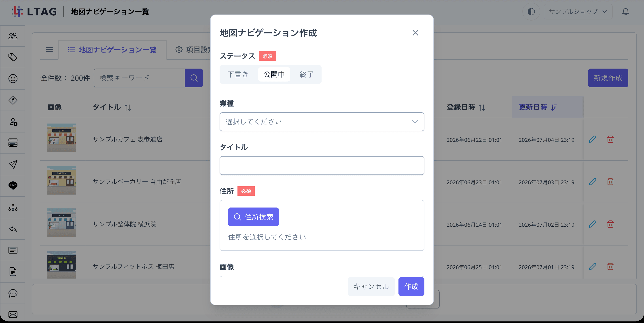Expand the 業種 選択してください dropdown
This screenshot has height=323, width=644.
[x=322, y=122]
